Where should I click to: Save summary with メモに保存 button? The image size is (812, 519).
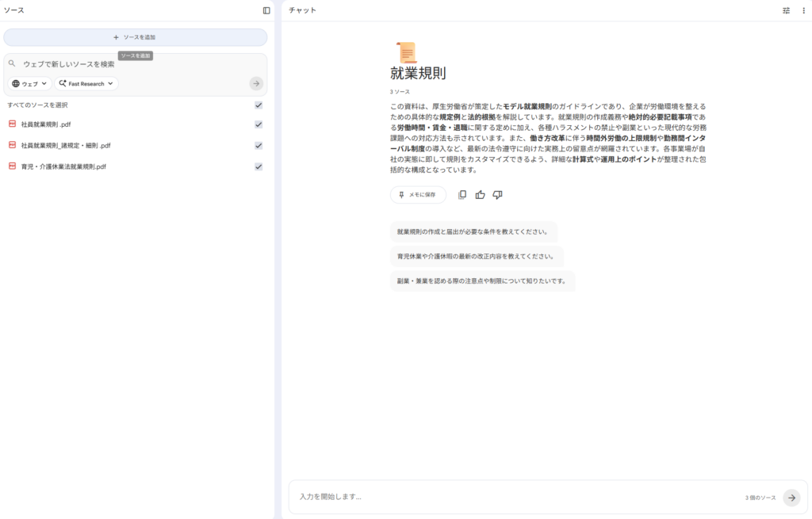coord(417,195)
